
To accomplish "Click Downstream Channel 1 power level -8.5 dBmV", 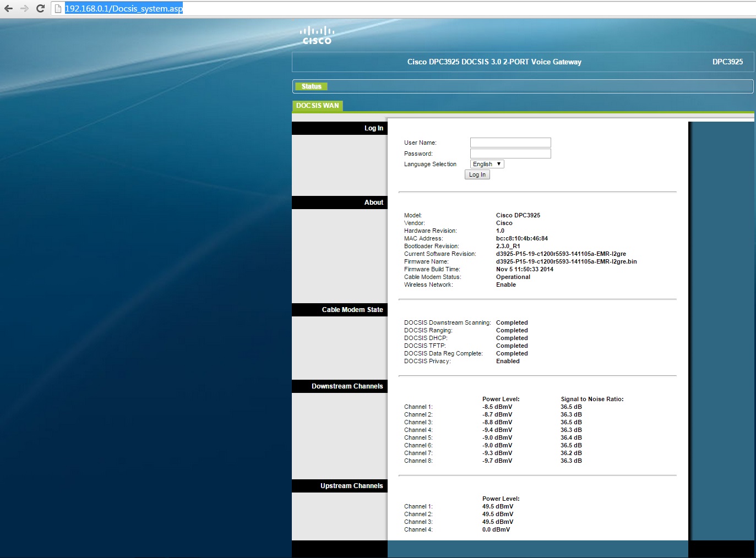I will [x=497, y=407].
